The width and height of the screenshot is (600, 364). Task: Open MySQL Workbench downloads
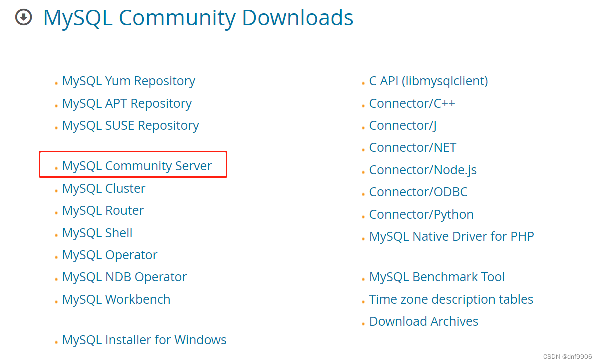(x=116, y=299)
